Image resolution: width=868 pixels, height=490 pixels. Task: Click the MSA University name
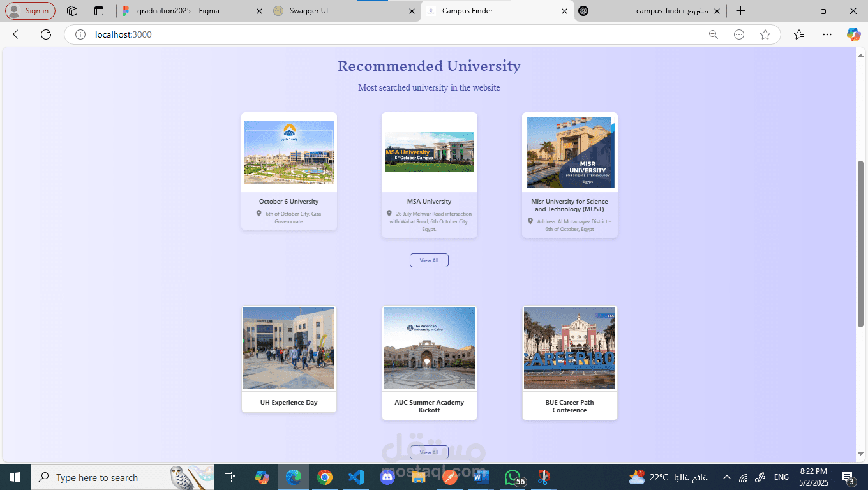tap(430, 202)
